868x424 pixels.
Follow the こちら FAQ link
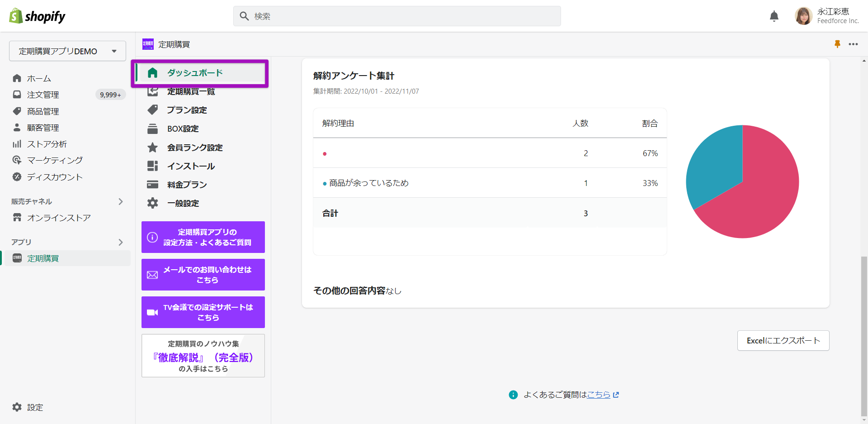[599, 395]
